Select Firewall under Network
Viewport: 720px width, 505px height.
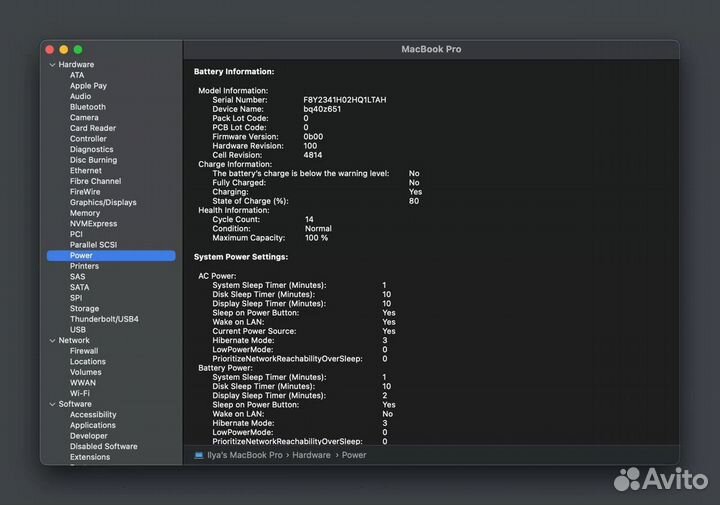(x=84, y=351)
